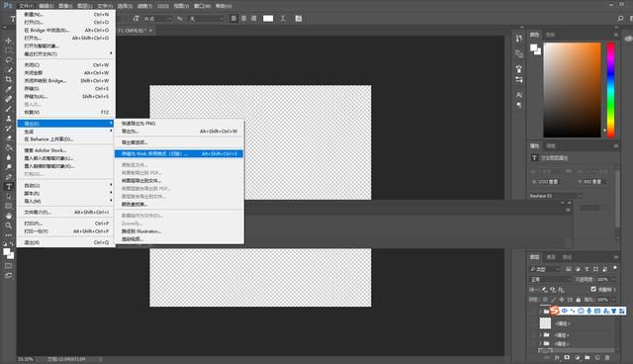Viewport: 633px width, 364px height.
Task: Toggle Lock Position icon in Layers
Action: [x=562, y=300]
